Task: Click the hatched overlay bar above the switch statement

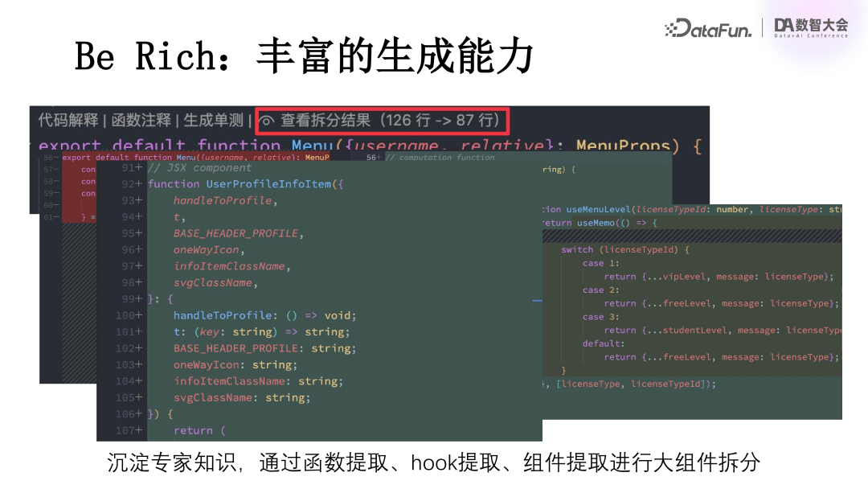Action: (691, 236)
